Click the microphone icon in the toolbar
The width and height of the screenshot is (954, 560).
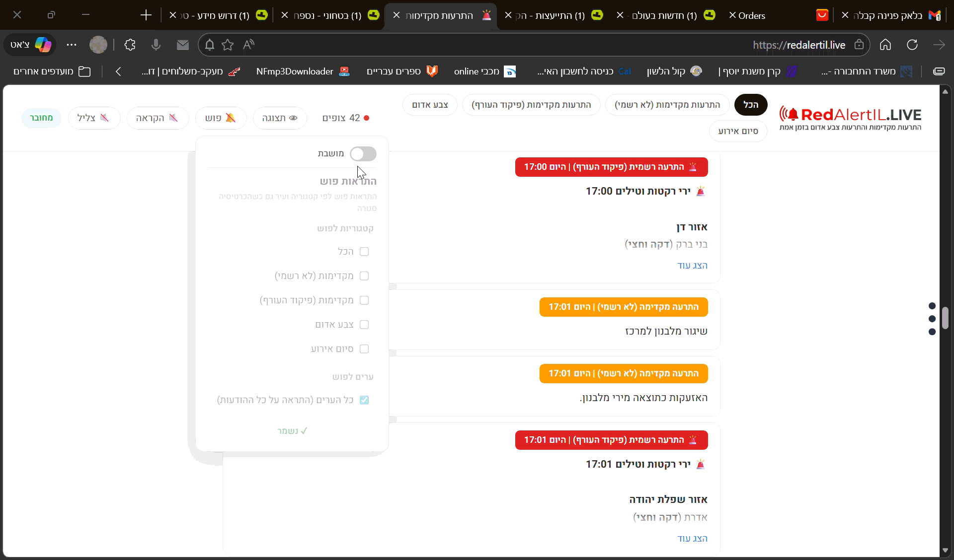coord(157,45)
